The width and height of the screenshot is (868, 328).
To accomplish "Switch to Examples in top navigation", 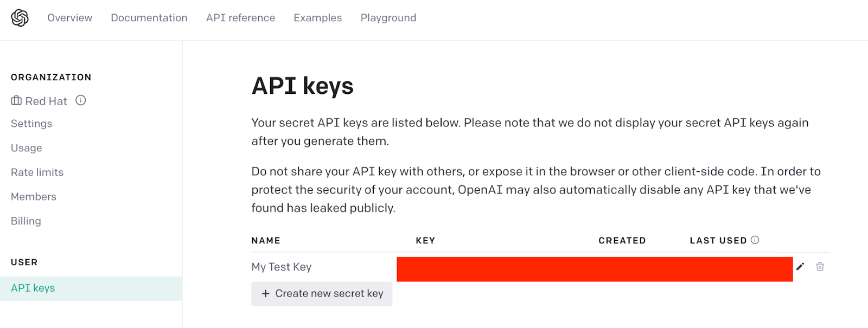I will (318, 18).
